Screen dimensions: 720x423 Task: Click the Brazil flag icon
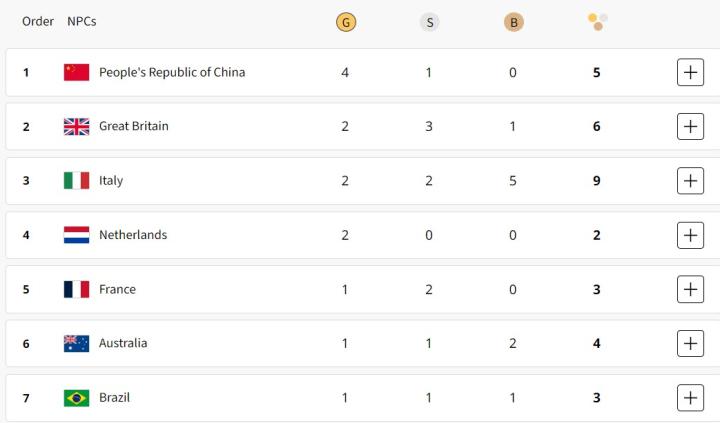[x=77, y=398]
